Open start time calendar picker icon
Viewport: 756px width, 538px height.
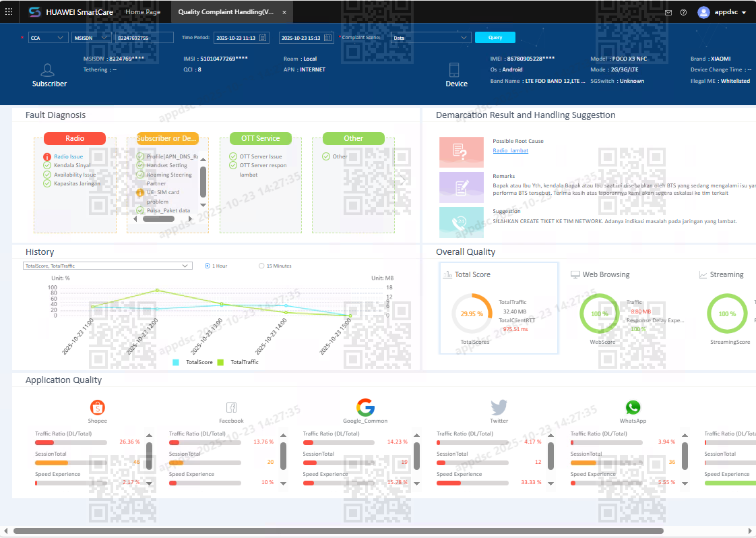pos(263,38)
